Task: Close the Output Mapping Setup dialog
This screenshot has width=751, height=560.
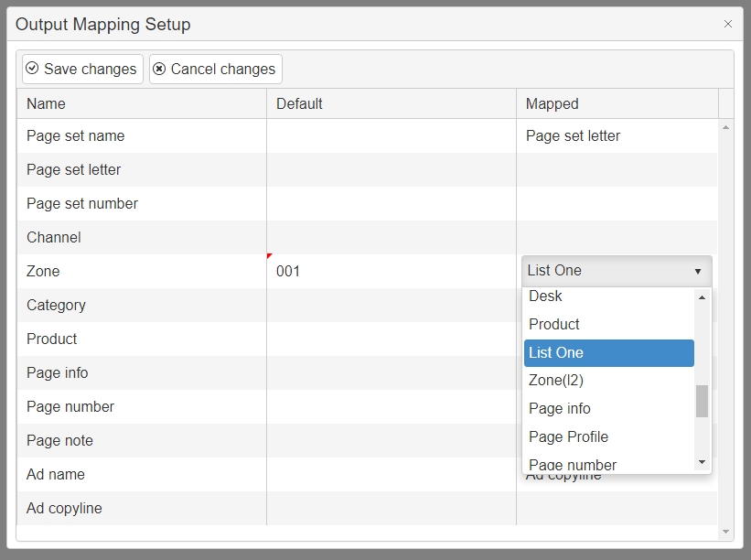Action: tap(728, 25)
